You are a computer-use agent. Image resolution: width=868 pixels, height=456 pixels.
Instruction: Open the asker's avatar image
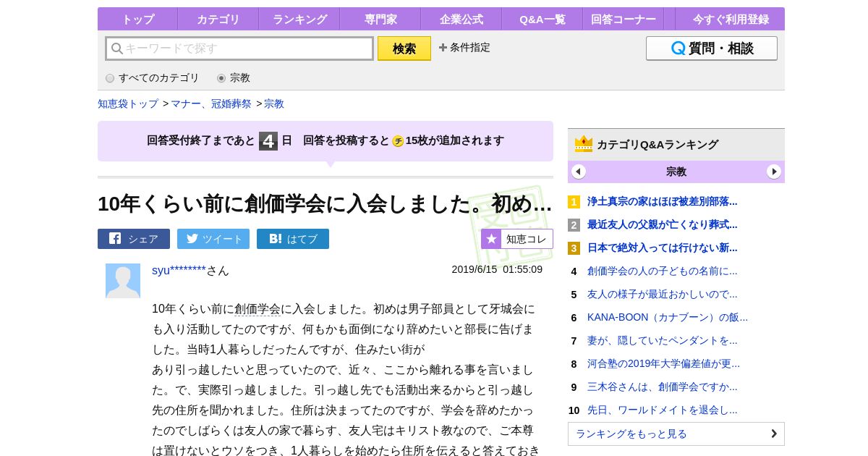[x=123, y=281]
